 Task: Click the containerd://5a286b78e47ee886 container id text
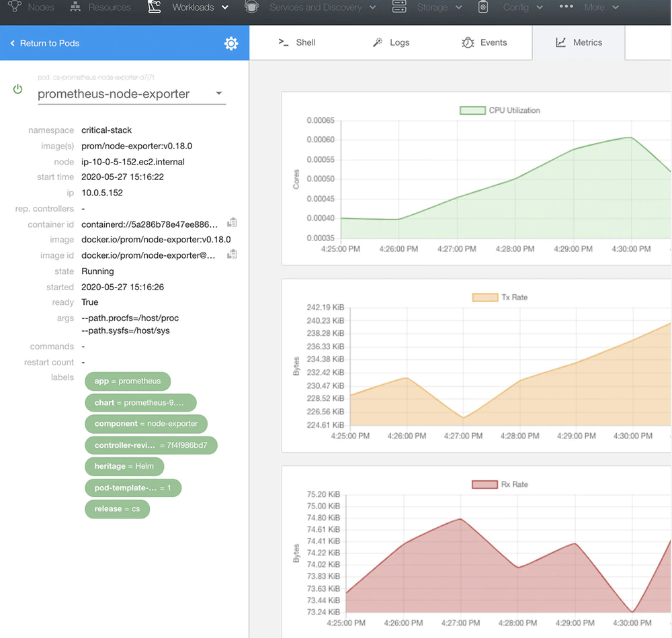click(150, 224)
